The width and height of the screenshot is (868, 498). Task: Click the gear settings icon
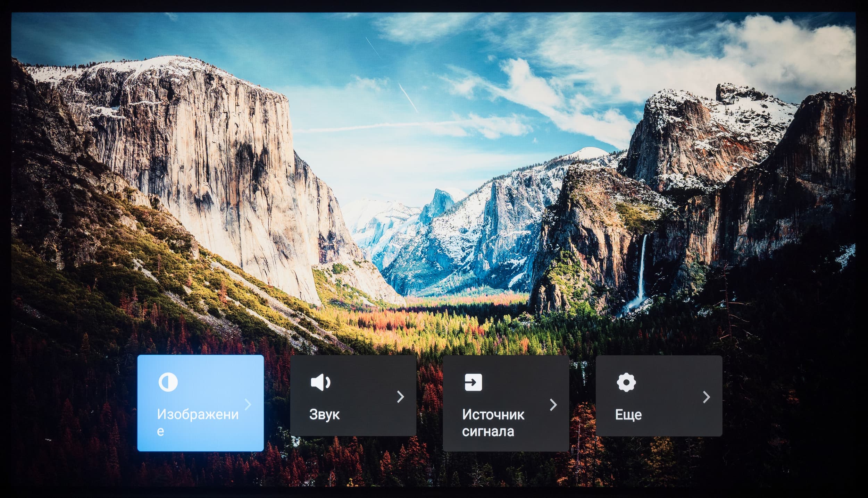626,382
